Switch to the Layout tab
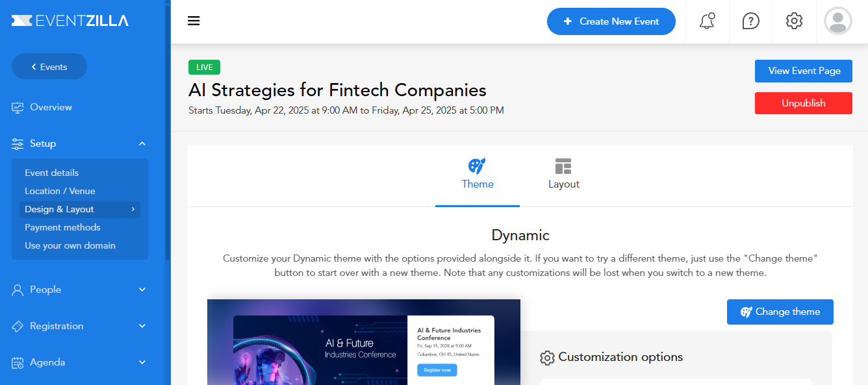The height and width of the screenshot is (385, 868). [563, 174]
